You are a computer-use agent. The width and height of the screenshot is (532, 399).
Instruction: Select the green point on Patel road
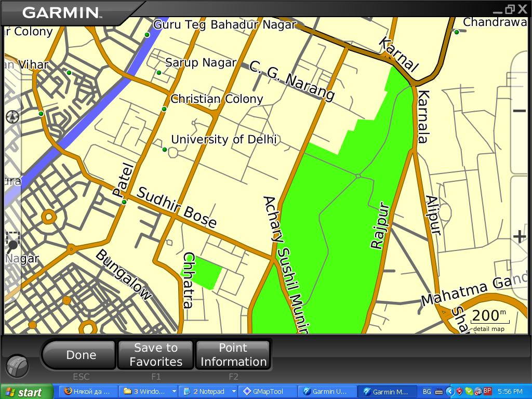124,202
